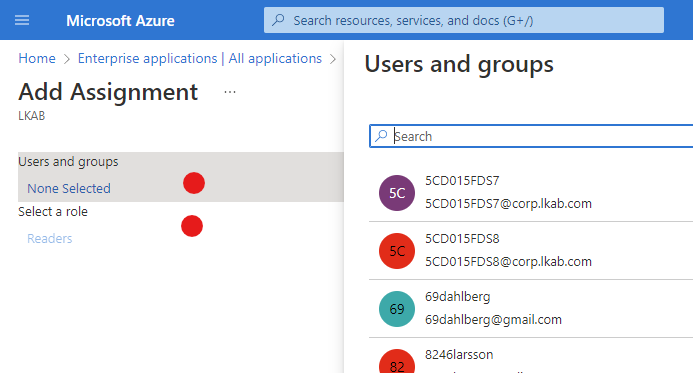Select user 5CD015FDS7 purple avatar
The width and height of the screenshot is (693, 373).
click(397, 193)
